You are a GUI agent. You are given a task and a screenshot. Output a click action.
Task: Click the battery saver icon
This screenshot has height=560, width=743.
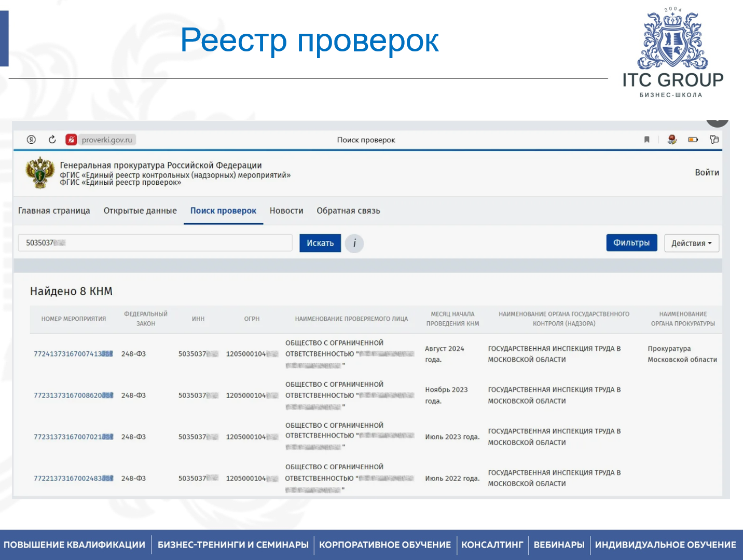pos(693,140)
